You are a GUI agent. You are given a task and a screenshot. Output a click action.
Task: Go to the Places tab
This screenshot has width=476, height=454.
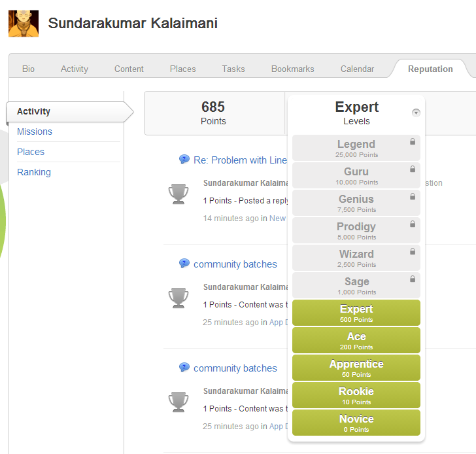(x=183, y=69)
